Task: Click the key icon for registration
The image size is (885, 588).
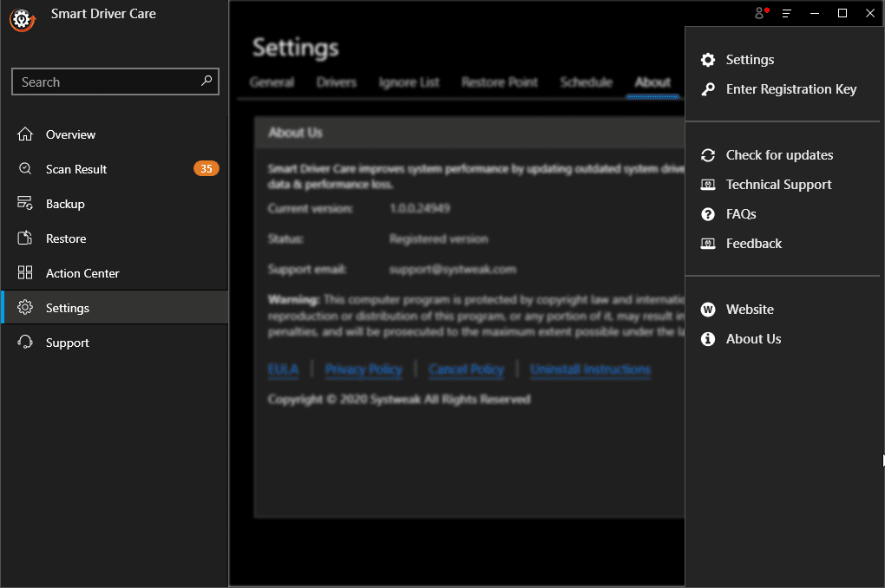Action: click(708, 89)
